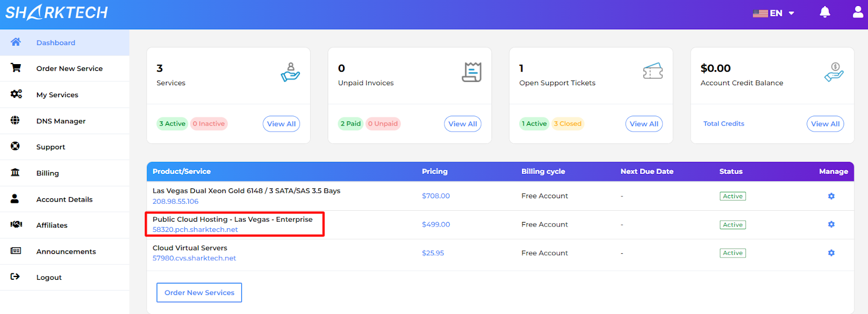Open manage gear for Cloud Virtual Servers
This screenshot has width=868, height=314.
tap(831, 253)
